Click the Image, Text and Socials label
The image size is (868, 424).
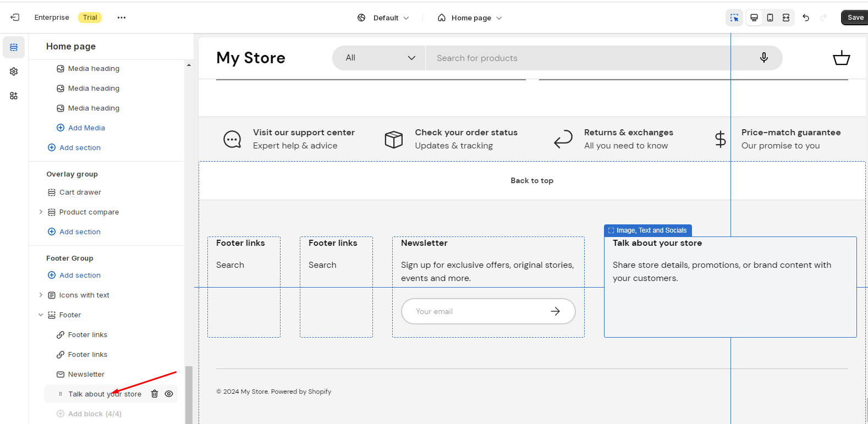(x=648, y=230)
